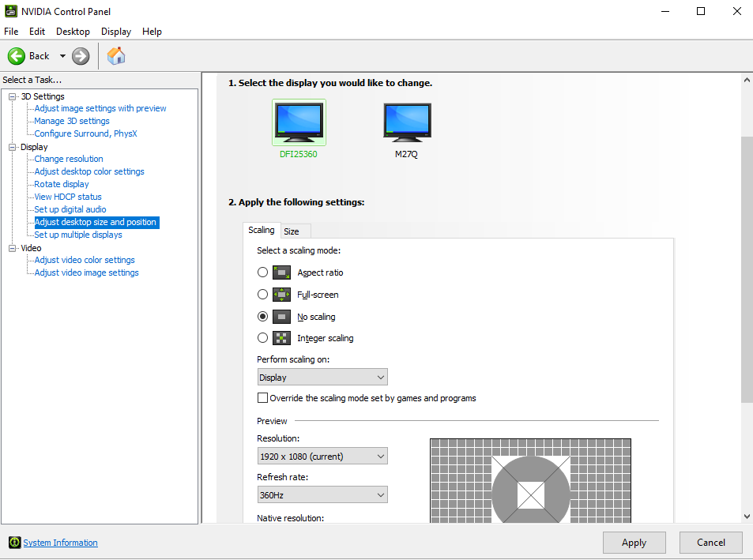Open Adjust desktop color settings
This screenshot has width=753, height=560.
[x=88, y=171]
